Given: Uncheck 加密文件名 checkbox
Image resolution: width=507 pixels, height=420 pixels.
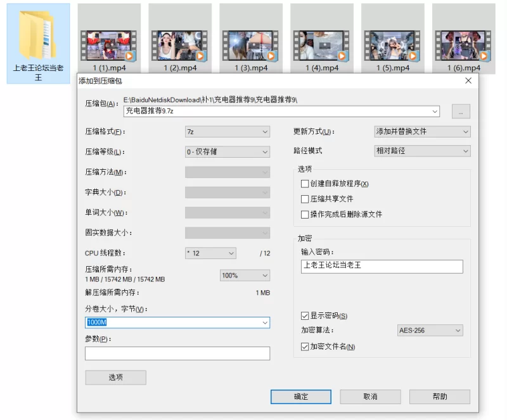Looking at the screenshot, I should [x=305, y=347].
